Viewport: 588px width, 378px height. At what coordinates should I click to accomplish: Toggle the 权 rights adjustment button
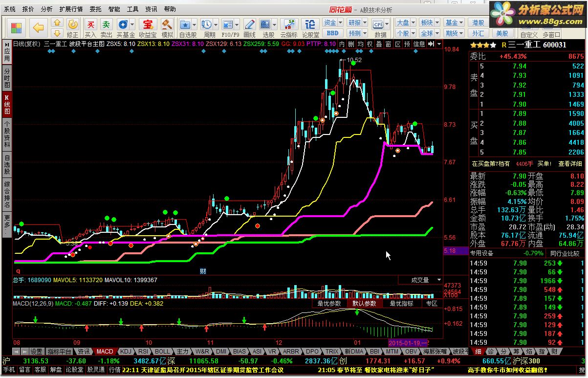370,44
